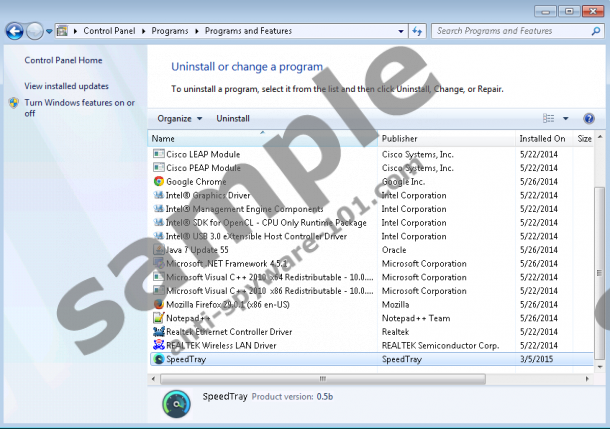Sort list by Publisher column header
Screen dimensions: 610x429
click(400, 138)
